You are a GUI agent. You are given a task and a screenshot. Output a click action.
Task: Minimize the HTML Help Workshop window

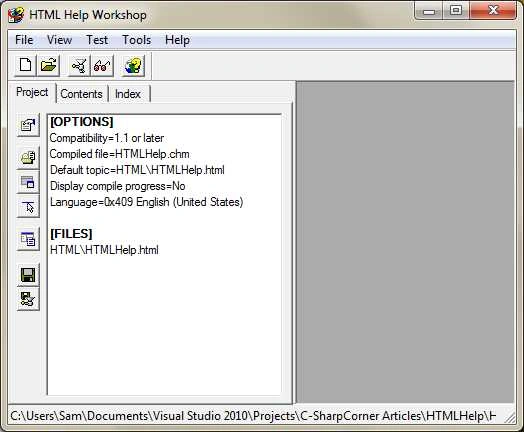coord(429,11)
